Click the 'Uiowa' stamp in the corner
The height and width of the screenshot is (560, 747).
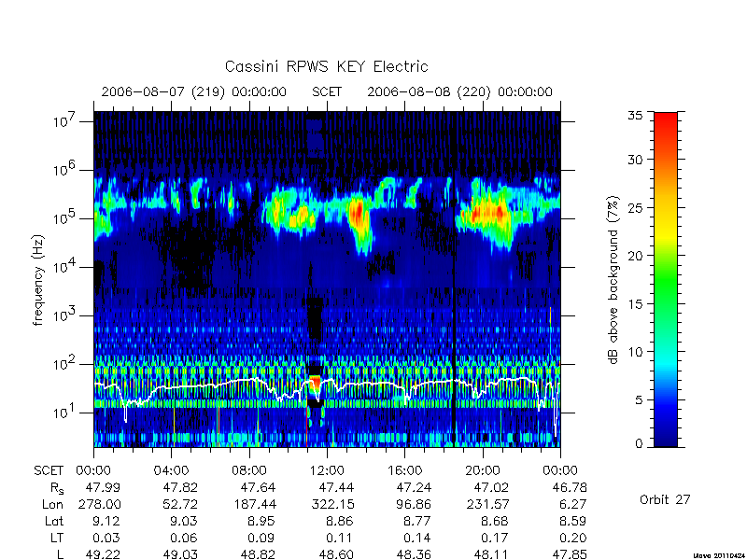click(719, 555)
